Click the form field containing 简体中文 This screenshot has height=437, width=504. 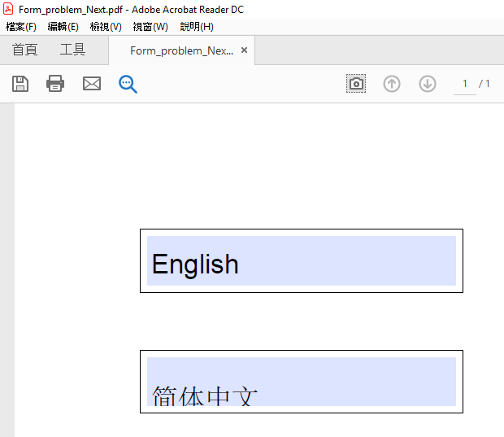tap(301, 382)
